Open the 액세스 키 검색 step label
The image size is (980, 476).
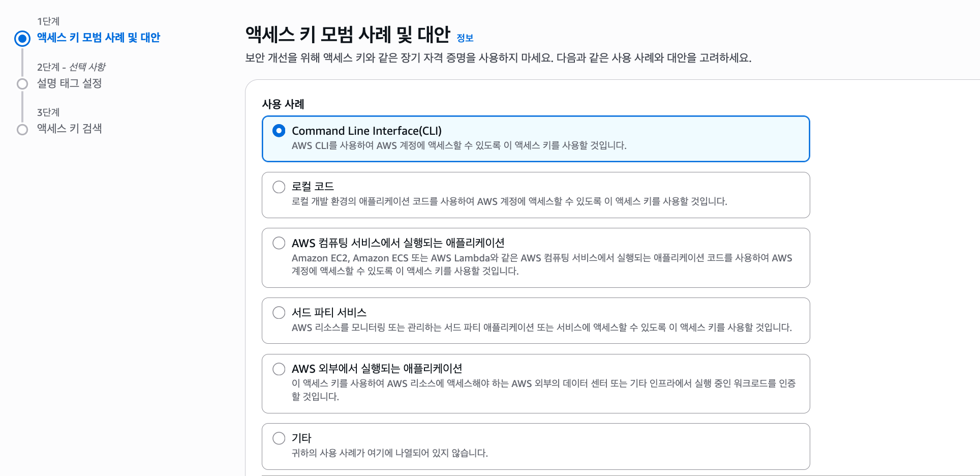(69, 129)
